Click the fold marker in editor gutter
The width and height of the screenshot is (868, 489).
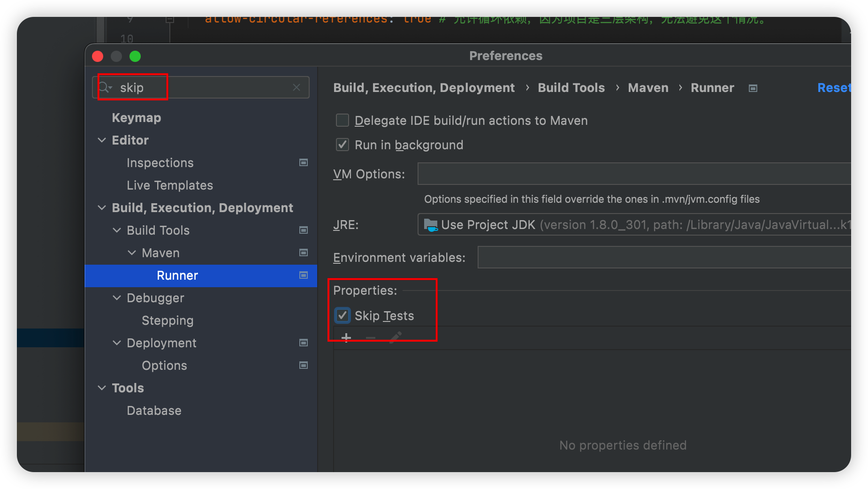tap(170, 20)
